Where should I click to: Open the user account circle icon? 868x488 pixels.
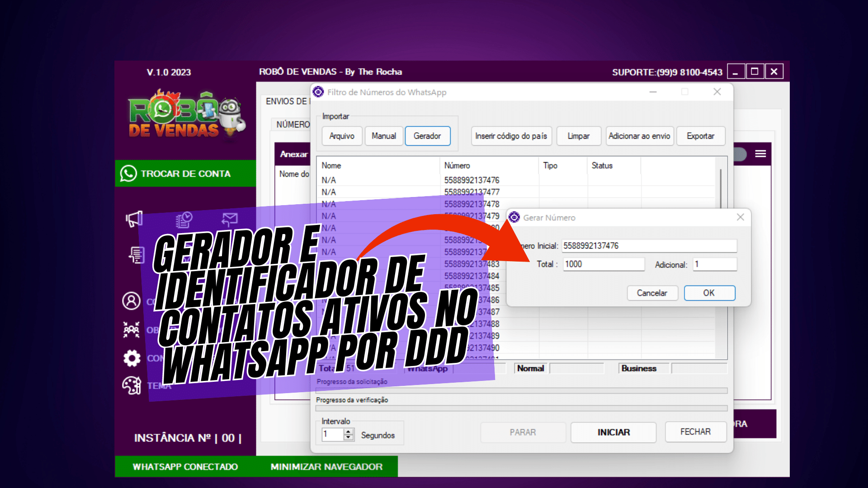[131, 300]
